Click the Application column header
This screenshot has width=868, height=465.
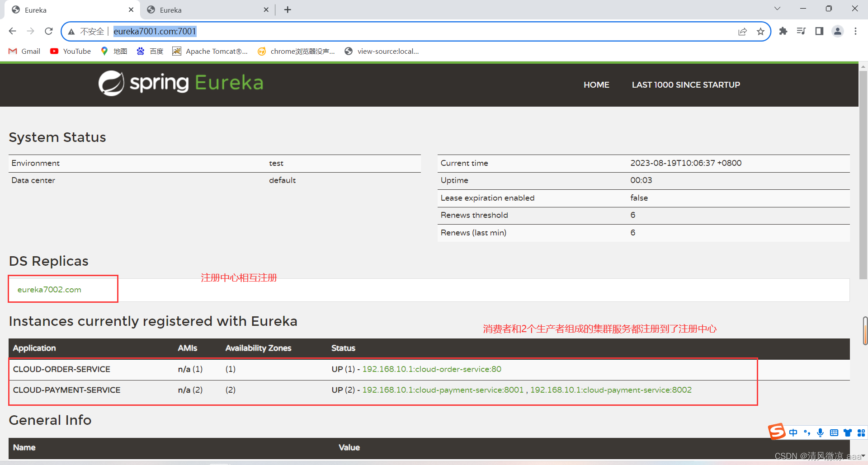click(34, 348)
